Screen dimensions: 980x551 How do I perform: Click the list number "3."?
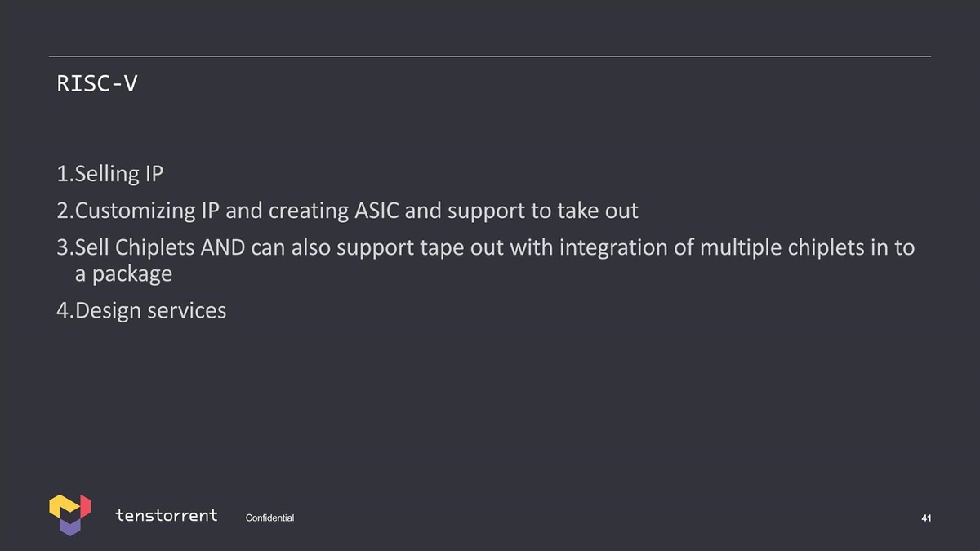[65, 247]
